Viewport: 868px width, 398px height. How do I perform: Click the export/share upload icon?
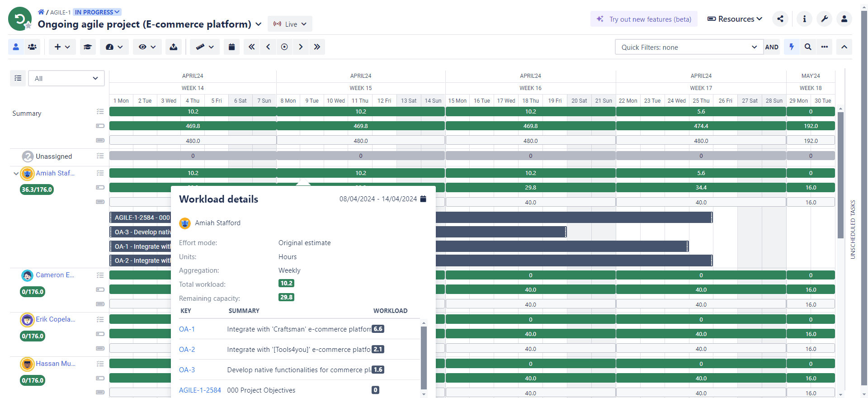[x=173, y=47]
